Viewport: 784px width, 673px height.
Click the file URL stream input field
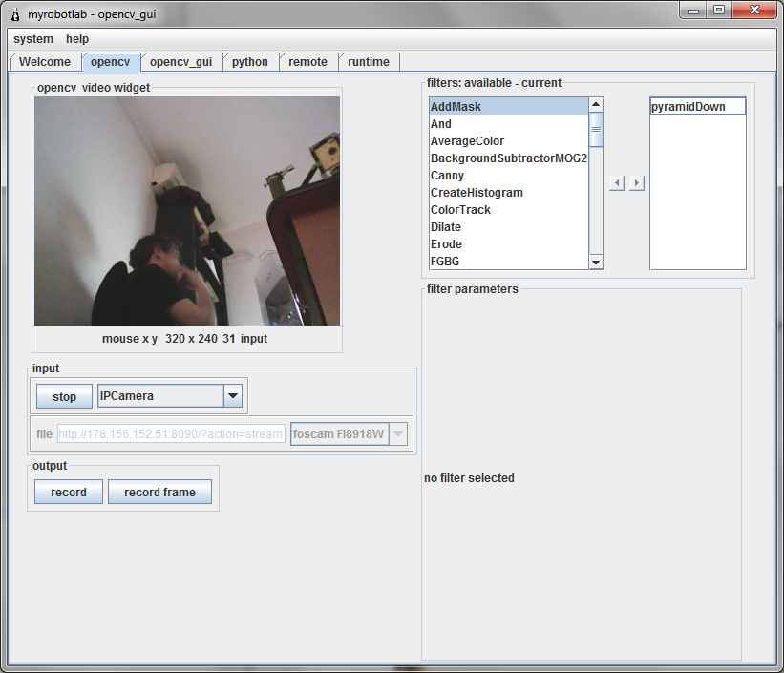(171, 434)
